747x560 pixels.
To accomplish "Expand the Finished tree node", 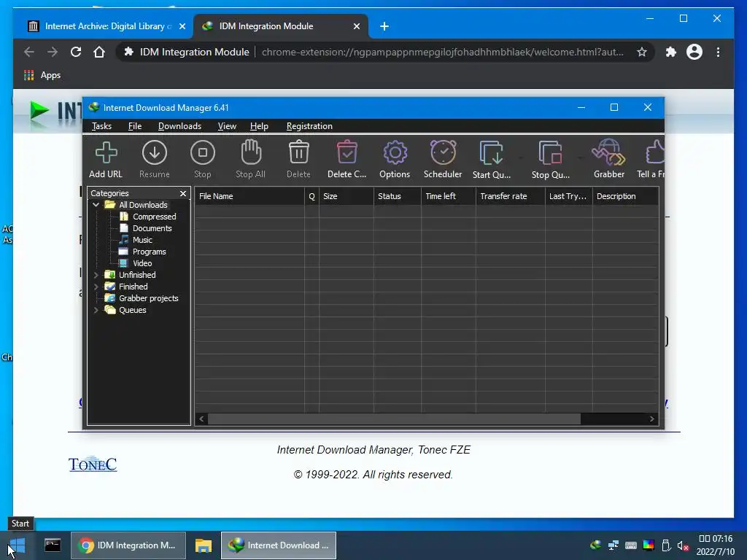I will click(96, 287).
